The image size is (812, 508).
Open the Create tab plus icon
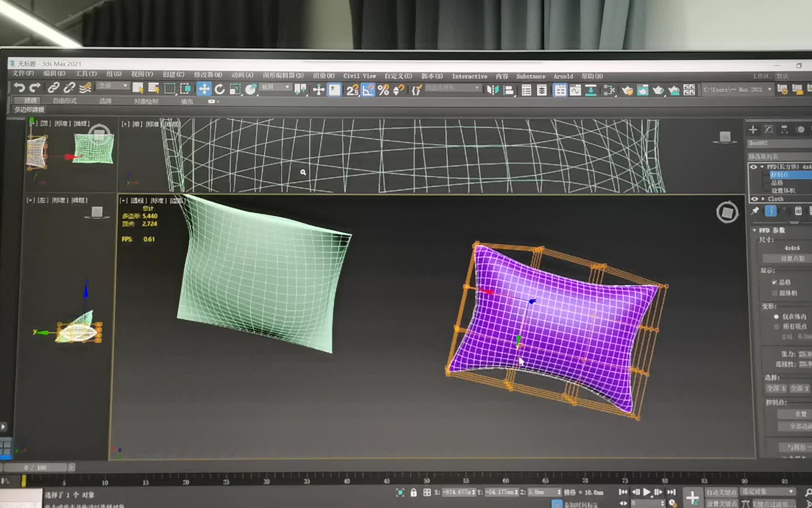[753, 129]
